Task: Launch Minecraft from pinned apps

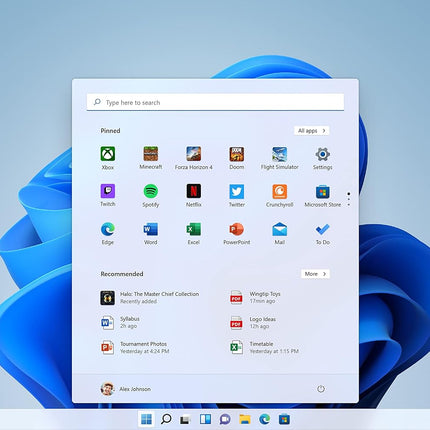Action: click(x=151, y=158)
